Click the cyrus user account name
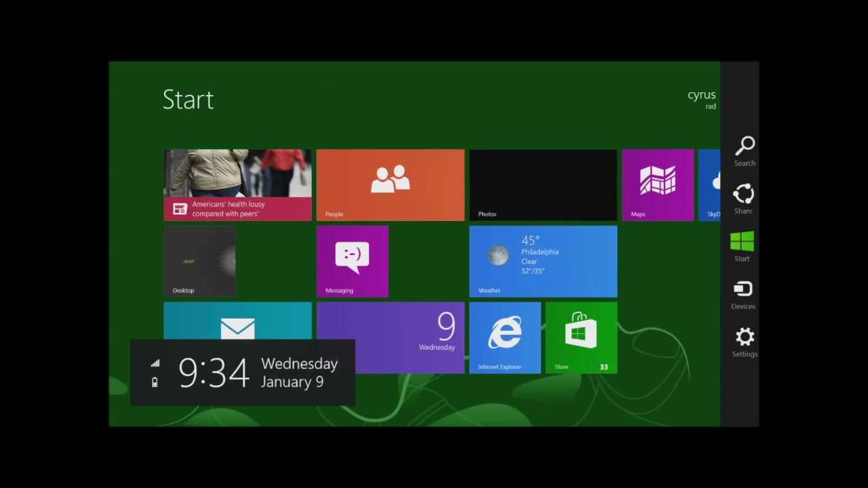868x488 pixels. click(701, 95)
